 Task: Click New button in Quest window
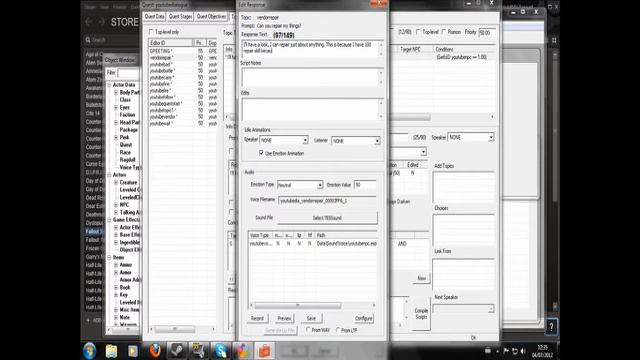point(421,278)
